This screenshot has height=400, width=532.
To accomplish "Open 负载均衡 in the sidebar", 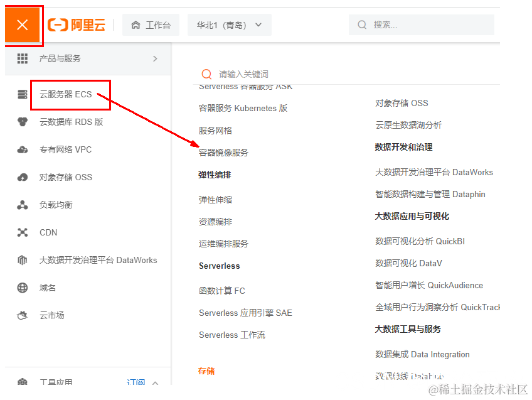I will click(56, 205).
